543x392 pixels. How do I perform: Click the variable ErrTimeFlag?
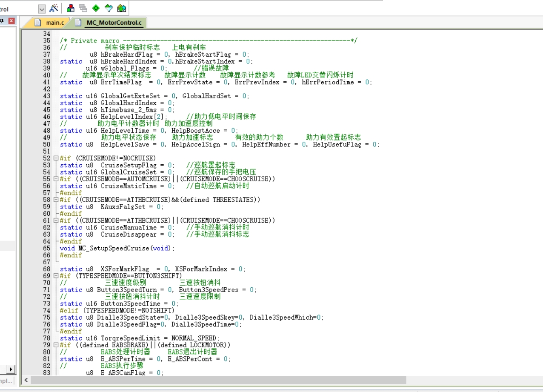[121, 82]
